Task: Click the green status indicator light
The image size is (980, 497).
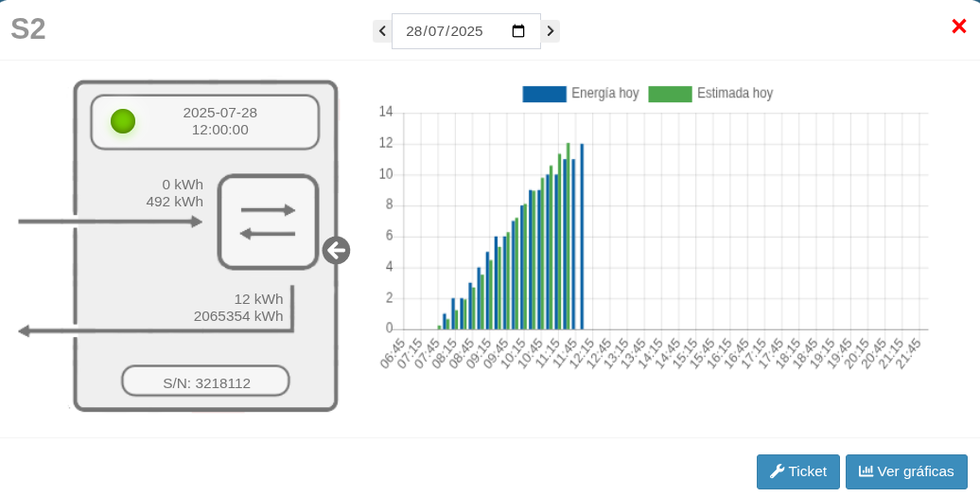Action: point(123,121)
